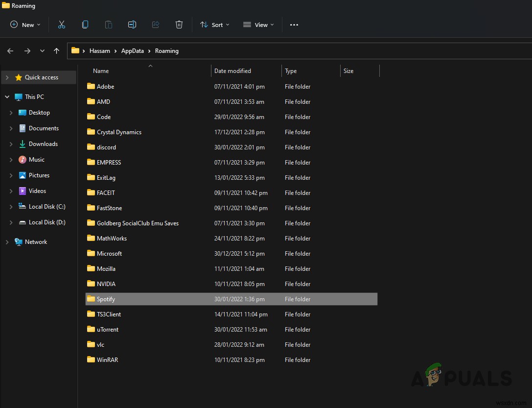The height and width of the screenshot is (408, 532).
Task: Open the See more (...) menu
Action: pos(294,24)
